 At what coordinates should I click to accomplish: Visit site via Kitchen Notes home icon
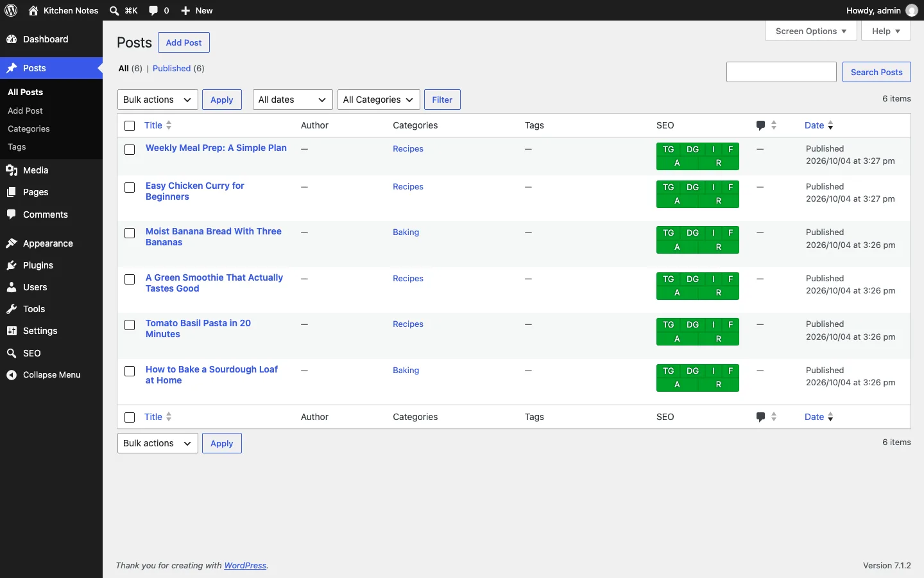tap(33, 10)
